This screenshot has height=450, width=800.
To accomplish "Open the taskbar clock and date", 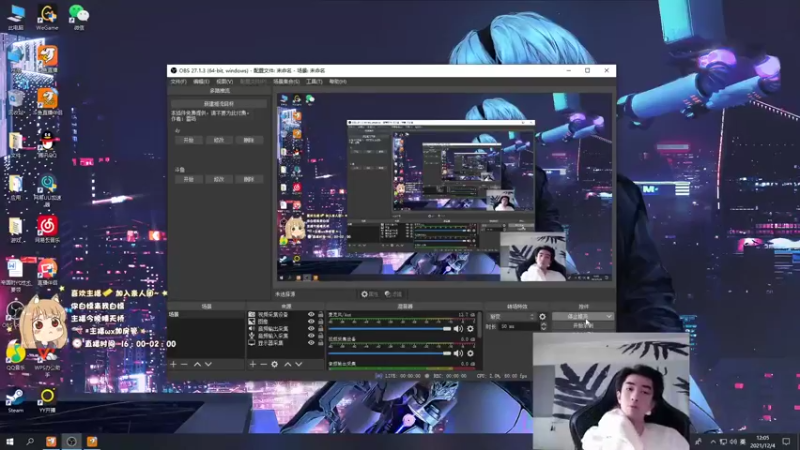I will pyautogui.click(x=762, y=441).
